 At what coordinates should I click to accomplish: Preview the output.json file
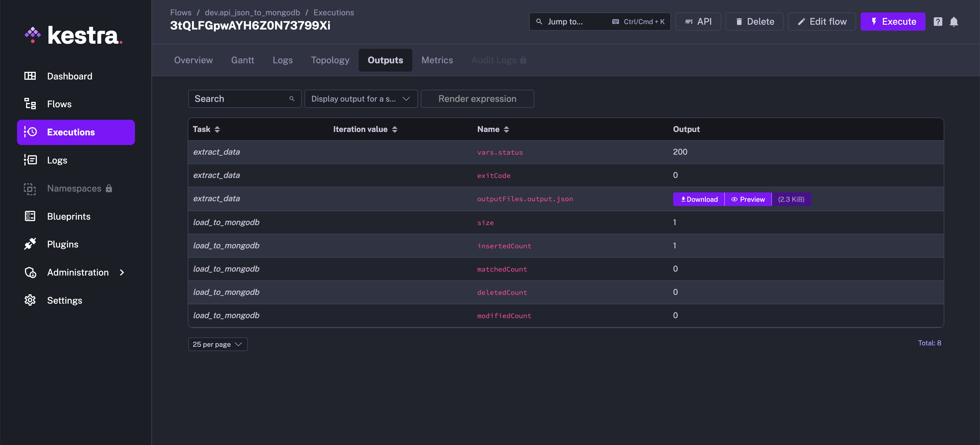pos(748,200)
